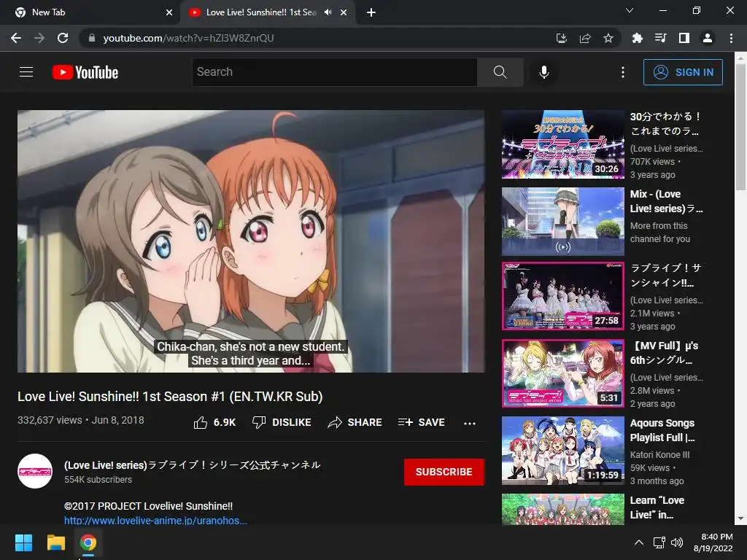
Task: Open YouTube settings three-dot menu
Action: (623, 72)
